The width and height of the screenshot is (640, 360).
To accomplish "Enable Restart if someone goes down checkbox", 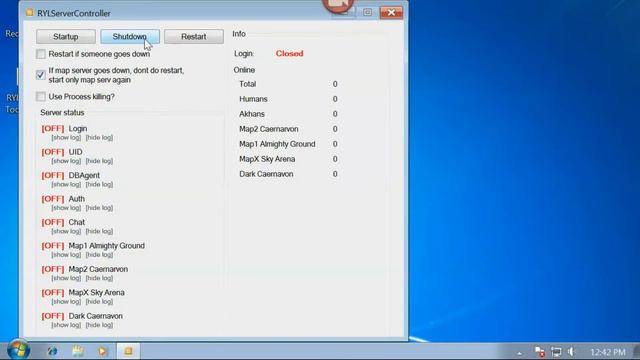I will [40, 54].
